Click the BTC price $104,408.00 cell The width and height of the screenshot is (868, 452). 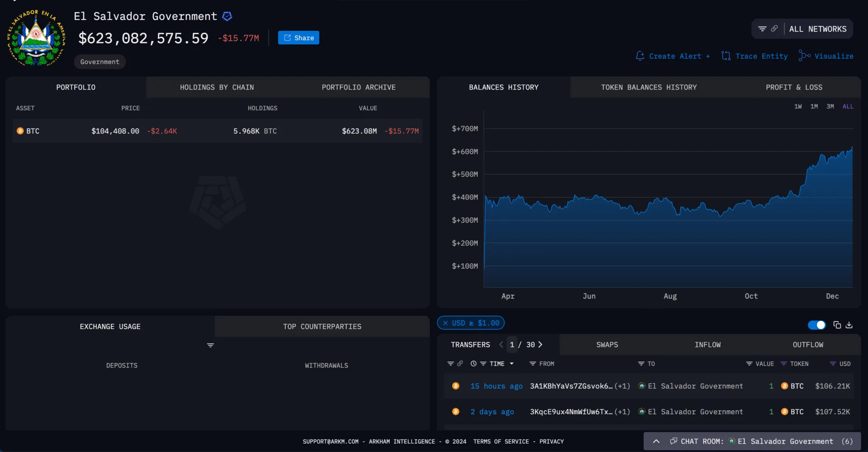coord(115,131)
